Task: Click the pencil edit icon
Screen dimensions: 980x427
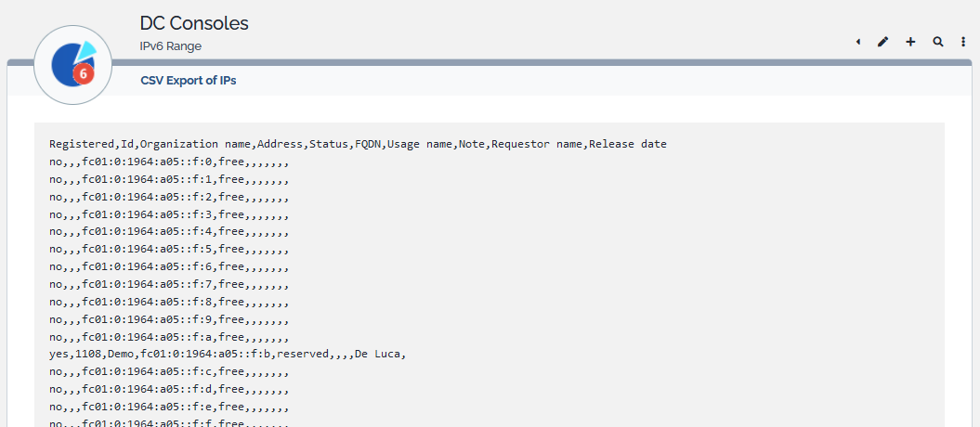Action: [882, 42]
